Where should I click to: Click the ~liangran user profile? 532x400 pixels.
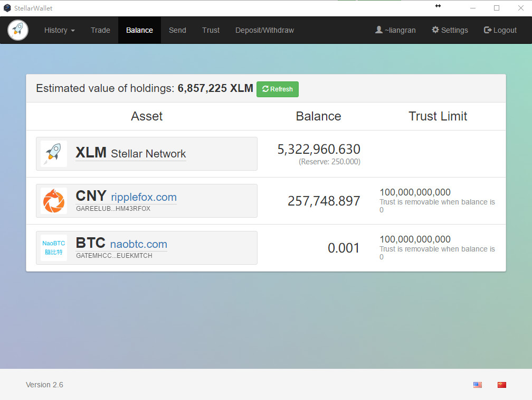tap(395, 30)
